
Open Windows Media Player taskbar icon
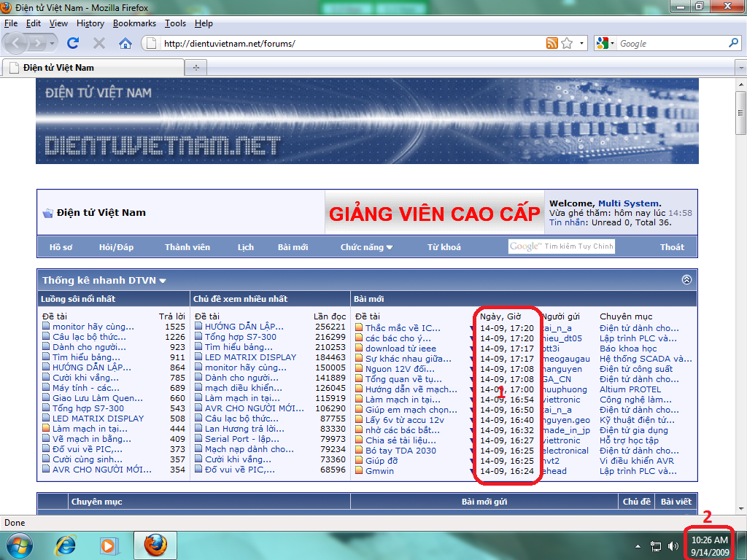(108, 545)
